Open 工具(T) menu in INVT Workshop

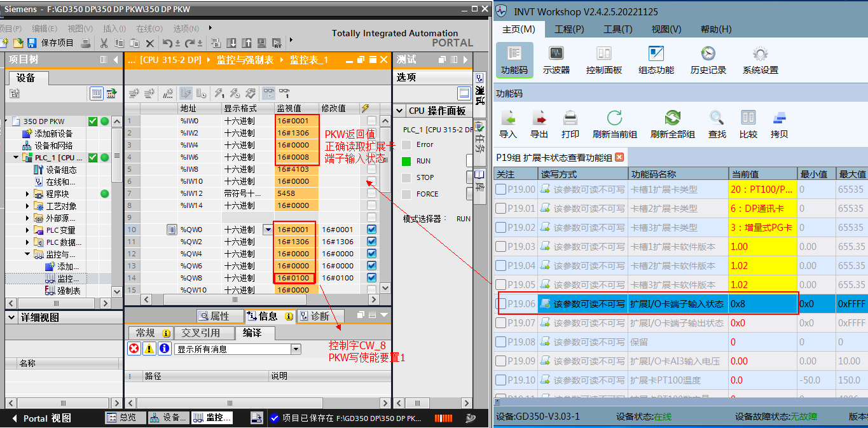point(618,29)
